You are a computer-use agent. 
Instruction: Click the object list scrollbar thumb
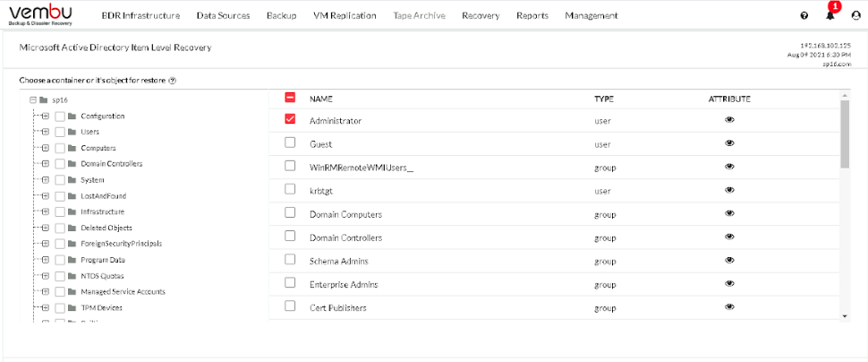coord(844,134)
